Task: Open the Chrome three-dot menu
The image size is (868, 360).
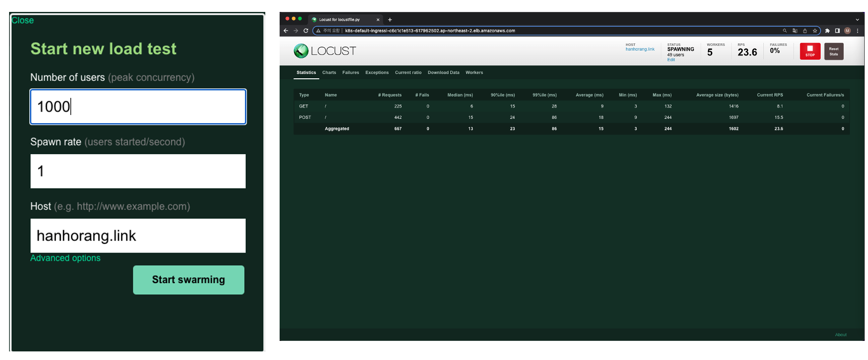Action: coord(857,31)
